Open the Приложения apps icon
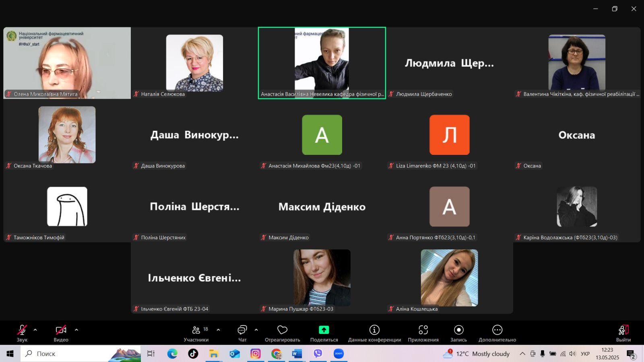Screen dimensions: 644x362 (x=423, y=333)
